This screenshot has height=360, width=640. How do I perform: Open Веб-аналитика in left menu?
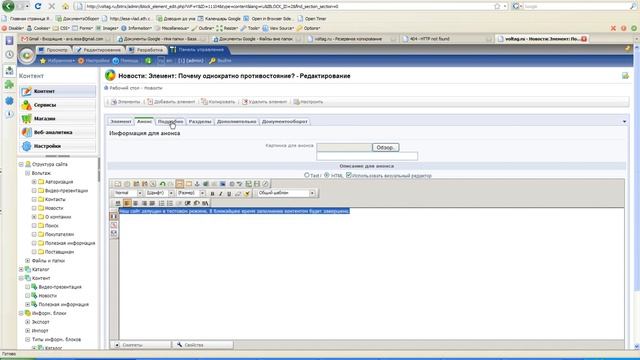coord(58,132)
